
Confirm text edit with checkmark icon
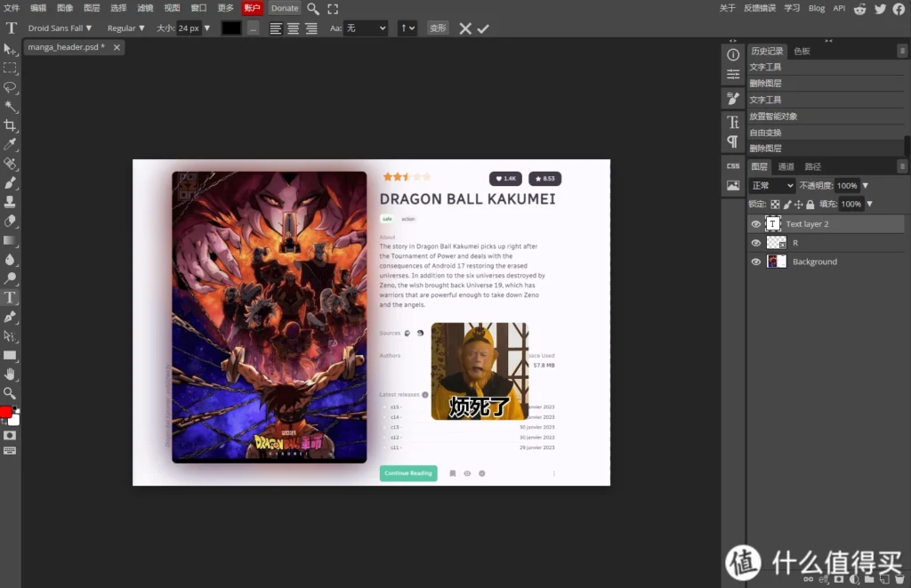coord(483,28)
